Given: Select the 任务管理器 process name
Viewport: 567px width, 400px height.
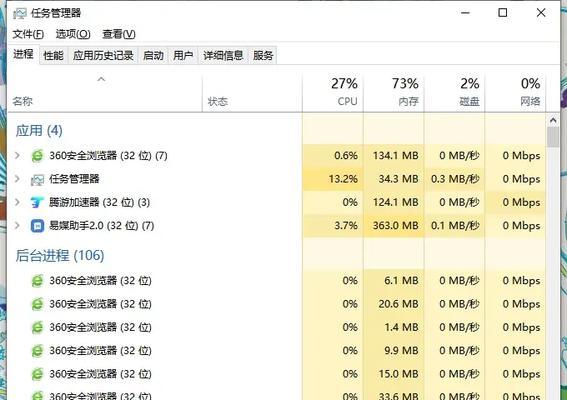Looking at the screenshot, I should pyautogui.click(x=74, y=179).
